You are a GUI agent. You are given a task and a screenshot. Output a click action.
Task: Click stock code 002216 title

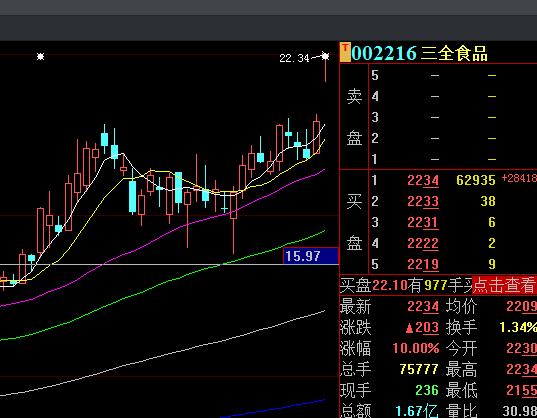pos(384,53)
